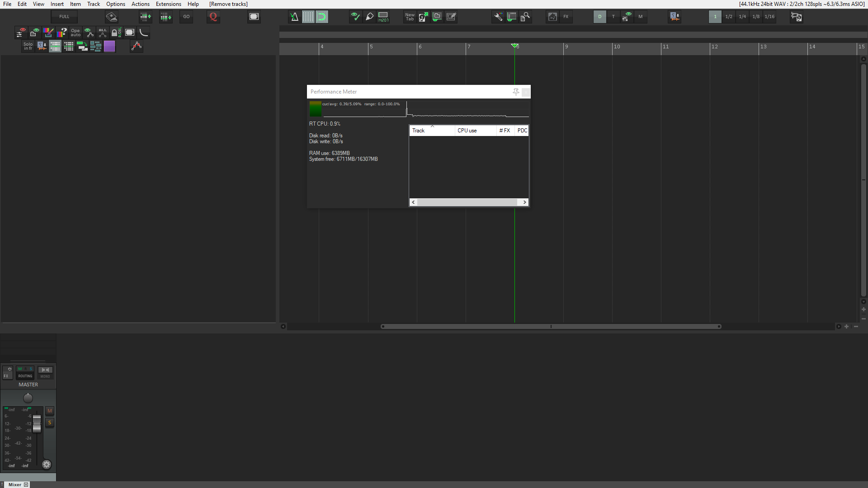868x488 pixels.
Task: Pin the Performance Meter window
Action: coord(516,92)
